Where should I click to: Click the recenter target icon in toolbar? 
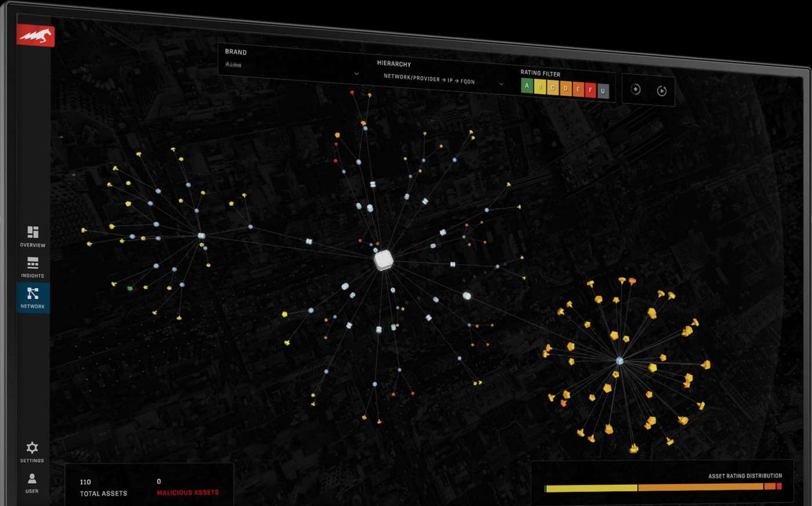click(636, 89)
